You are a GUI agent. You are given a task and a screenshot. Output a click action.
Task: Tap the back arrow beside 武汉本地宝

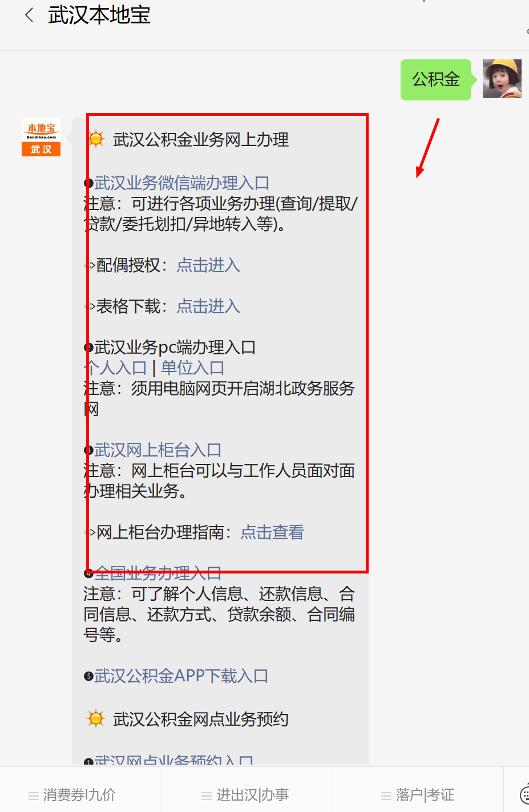[x=30, y=15]
